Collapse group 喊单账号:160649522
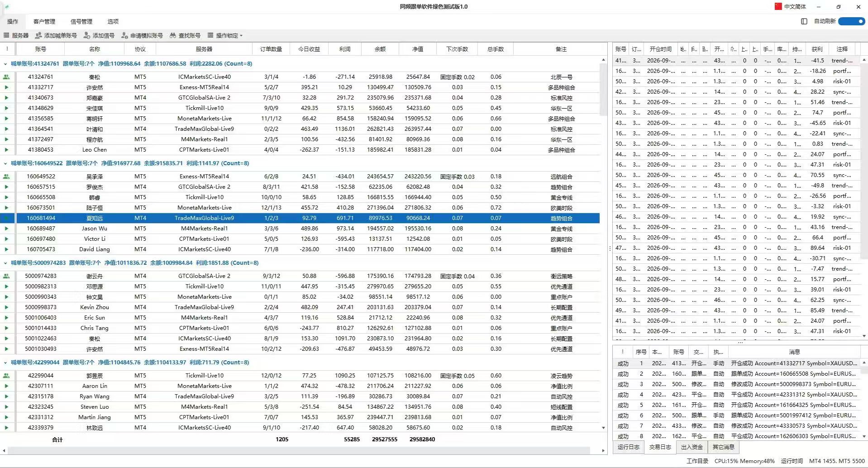Image resolution: width=868 pixels, height=468 pixels. click(x=5, y=163)
